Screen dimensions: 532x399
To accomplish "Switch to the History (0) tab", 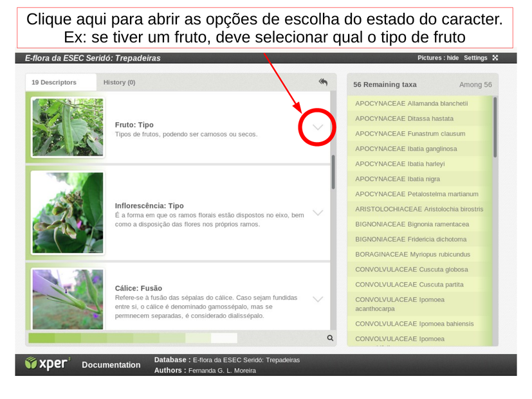I will [x=119, y=82].
